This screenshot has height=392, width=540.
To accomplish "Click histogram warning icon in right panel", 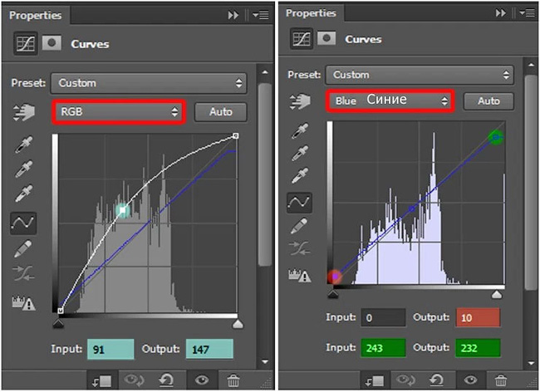I will [300, 276].
